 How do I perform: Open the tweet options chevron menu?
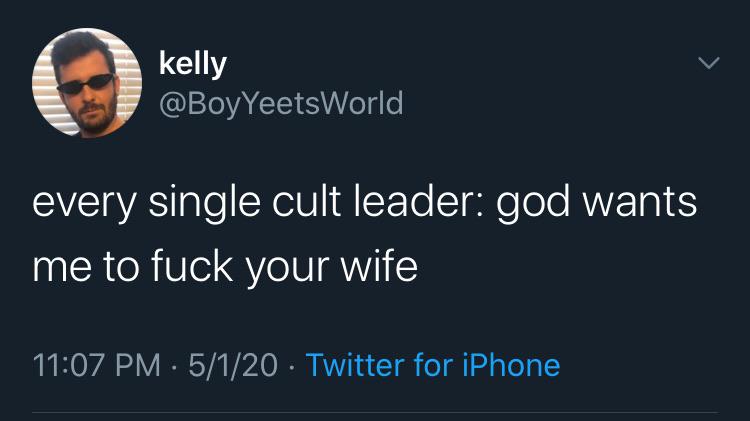(708, 63)
